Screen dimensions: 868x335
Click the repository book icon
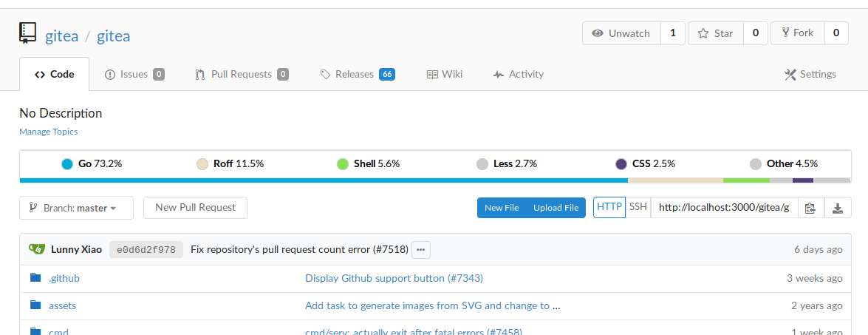coord(27,33)
